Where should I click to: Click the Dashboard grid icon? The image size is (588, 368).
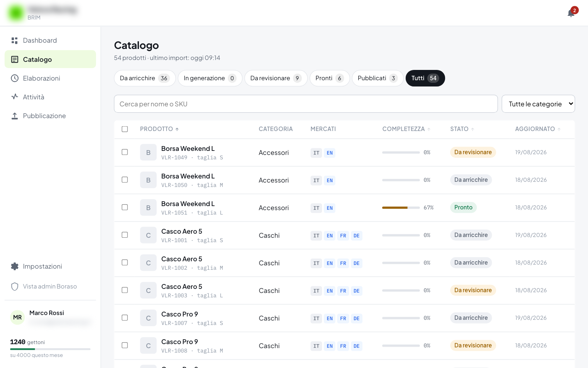tap(15, 40)
